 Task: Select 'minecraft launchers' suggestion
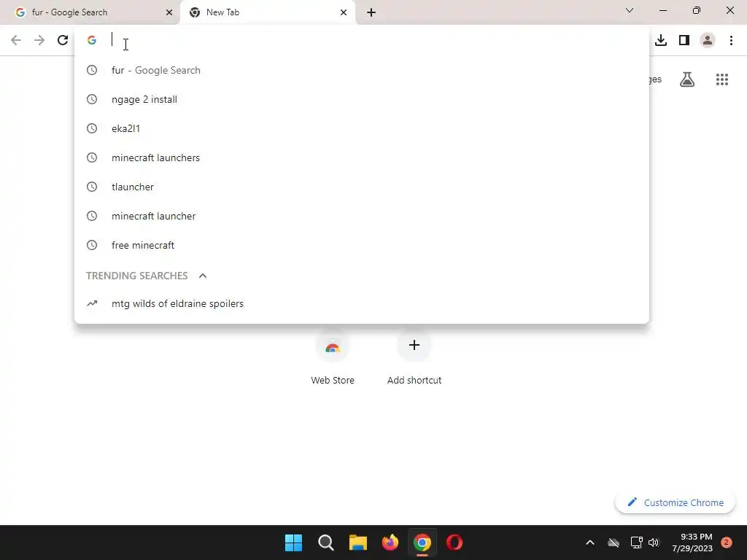(x=362, y=157)
